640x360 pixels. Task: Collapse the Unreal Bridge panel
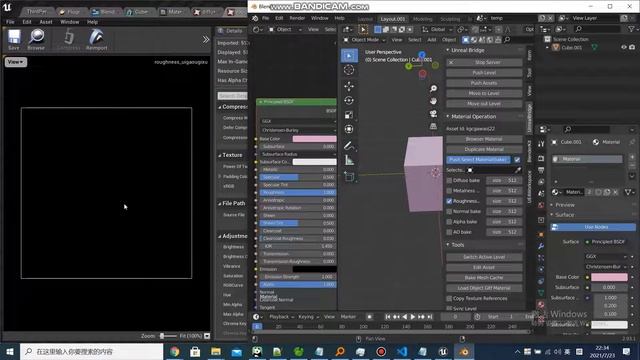point(448,50)
